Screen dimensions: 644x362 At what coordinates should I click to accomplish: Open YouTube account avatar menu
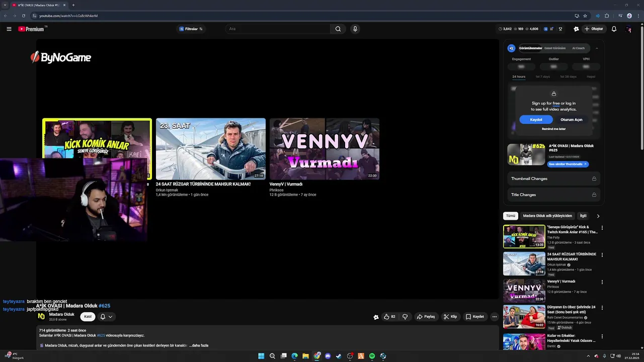(x=628, y=29)
